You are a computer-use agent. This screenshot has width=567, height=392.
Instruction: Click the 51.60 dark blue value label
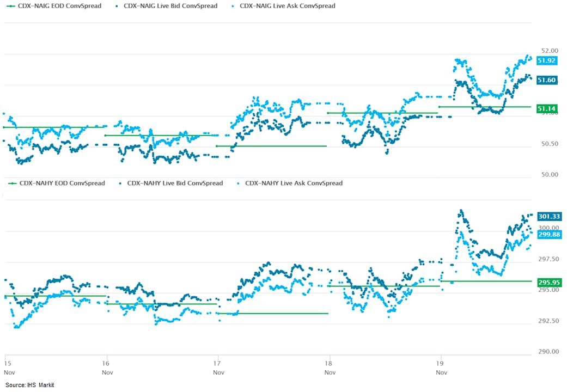pyautogui.click(x=546, y=80)
